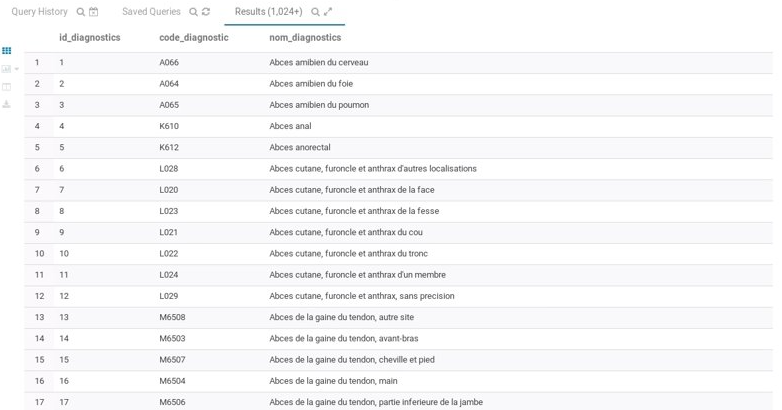Viewport: 782px width, 410px height.
Task: Open the Saved Queries tab
Action: pos(151,12)
